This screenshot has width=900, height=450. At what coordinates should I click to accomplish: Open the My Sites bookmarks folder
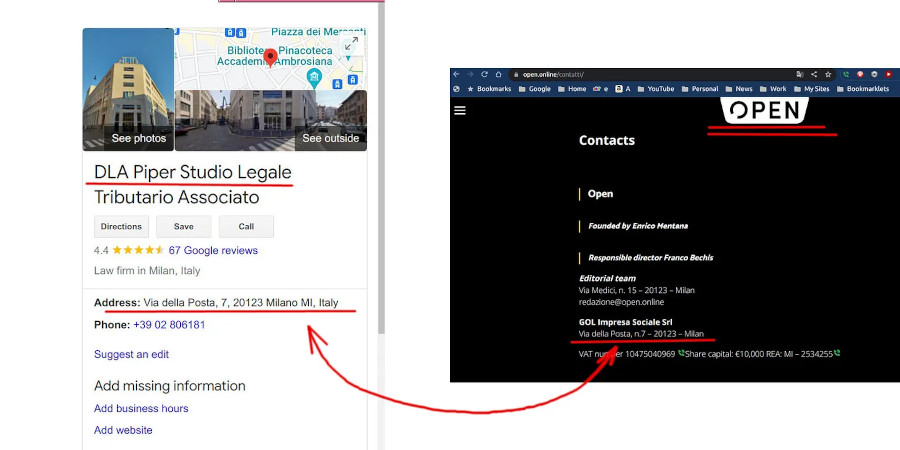[812, 89]
